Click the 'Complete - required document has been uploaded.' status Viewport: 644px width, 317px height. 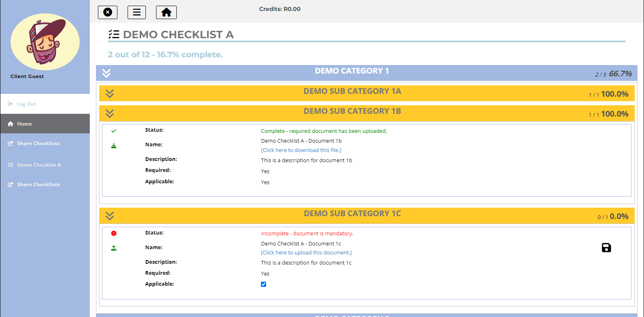(x=324, y=131)
